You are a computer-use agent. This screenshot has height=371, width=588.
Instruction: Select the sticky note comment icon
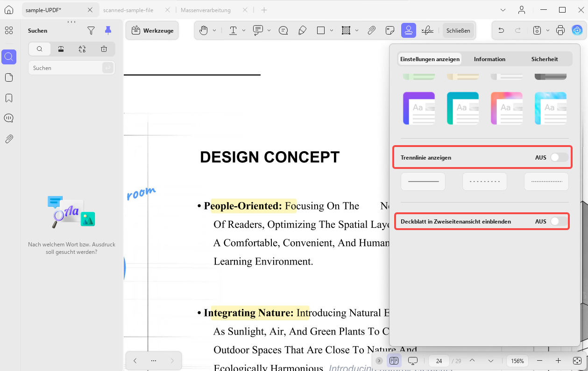[390, 30]
